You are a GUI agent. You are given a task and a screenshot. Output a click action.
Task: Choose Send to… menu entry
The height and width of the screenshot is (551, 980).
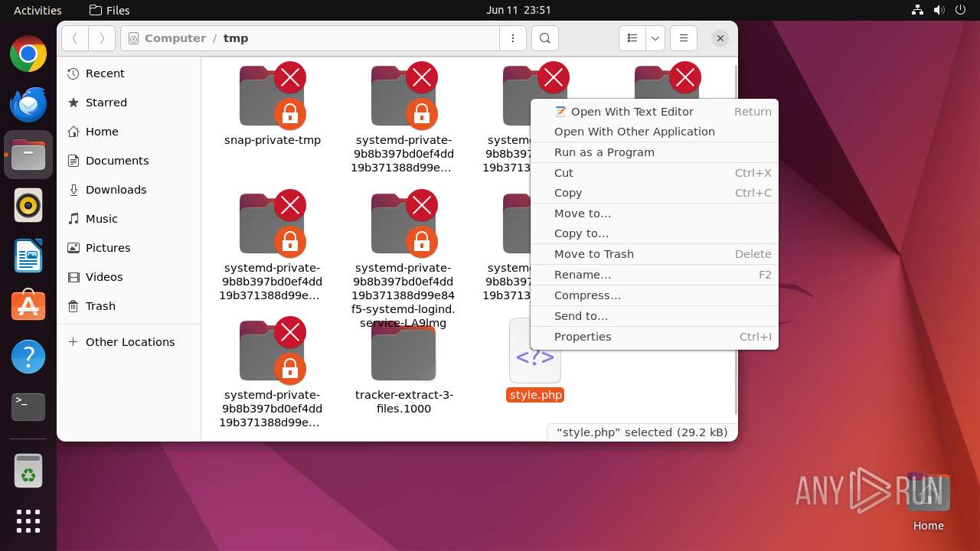[655, 316]
